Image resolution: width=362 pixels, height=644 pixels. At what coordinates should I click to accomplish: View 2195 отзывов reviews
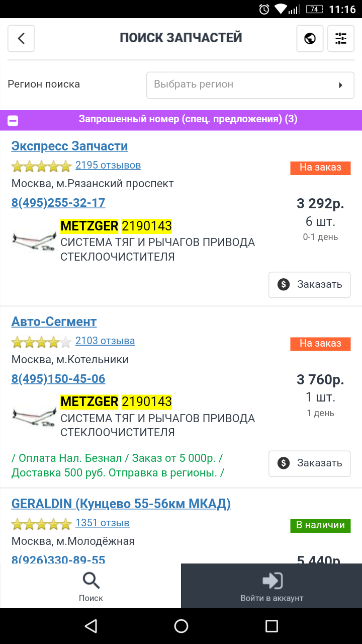(x=108, y=165)
